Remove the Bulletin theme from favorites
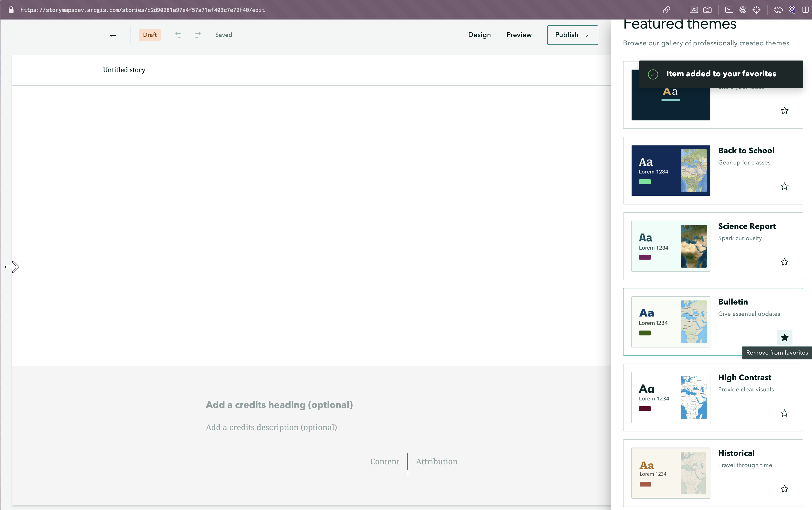812x510 pixels. tap(784, 337)
